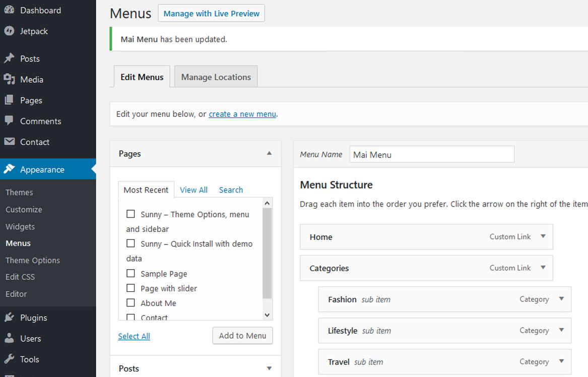
Task: Click the Posts pushpin icon
Action: (10, 58)
